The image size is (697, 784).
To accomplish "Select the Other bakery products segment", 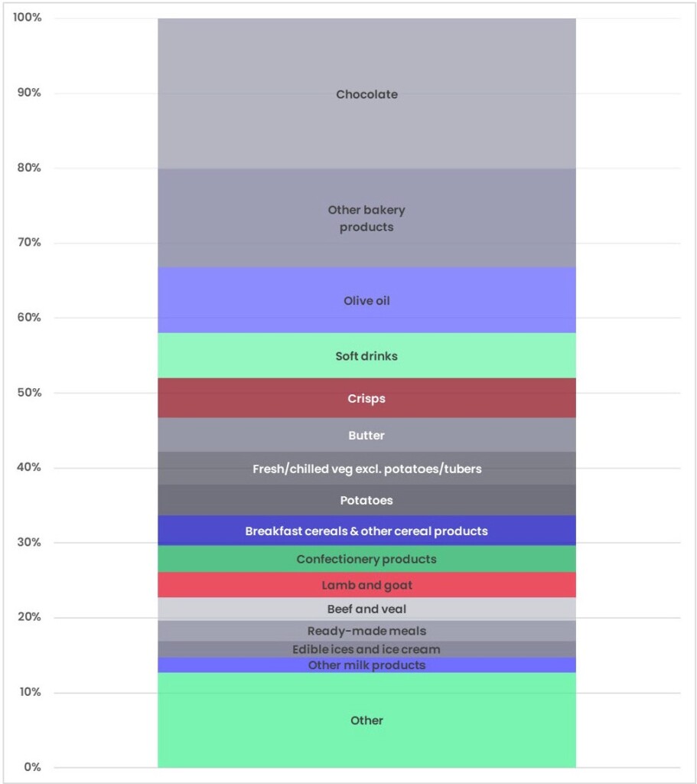I will click(x=366, y=218).
